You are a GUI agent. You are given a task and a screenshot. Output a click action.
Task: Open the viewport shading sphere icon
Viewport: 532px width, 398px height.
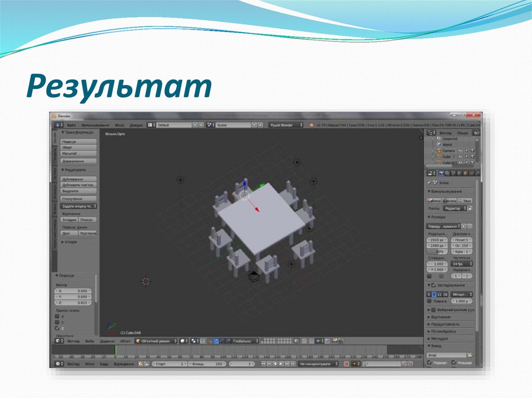(183, 341)
